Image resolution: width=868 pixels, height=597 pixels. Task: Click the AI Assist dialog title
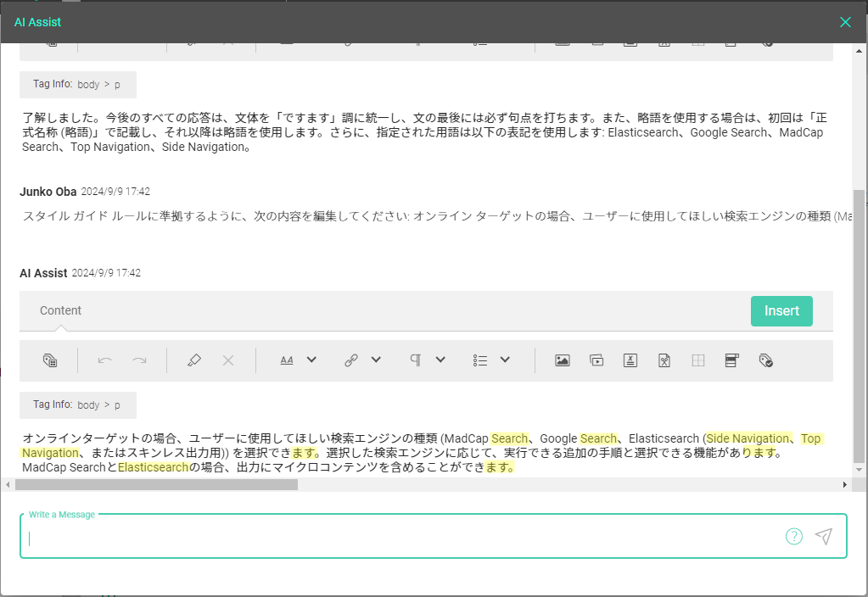pyautogui.click(x=37, y=22)
